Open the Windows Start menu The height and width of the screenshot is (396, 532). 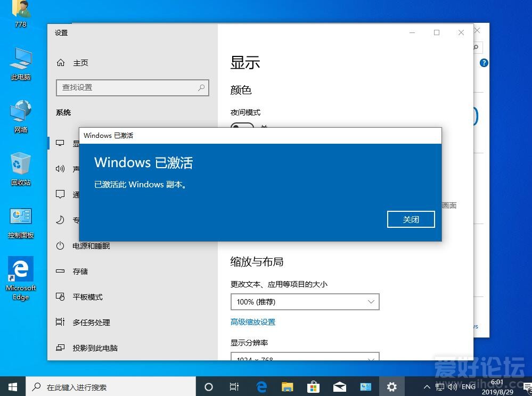pyautogui.click(x=13, y=386)
